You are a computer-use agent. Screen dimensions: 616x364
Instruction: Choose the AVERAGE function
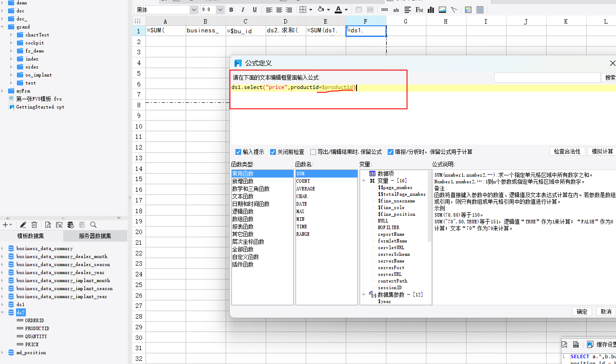coord(305,189)
